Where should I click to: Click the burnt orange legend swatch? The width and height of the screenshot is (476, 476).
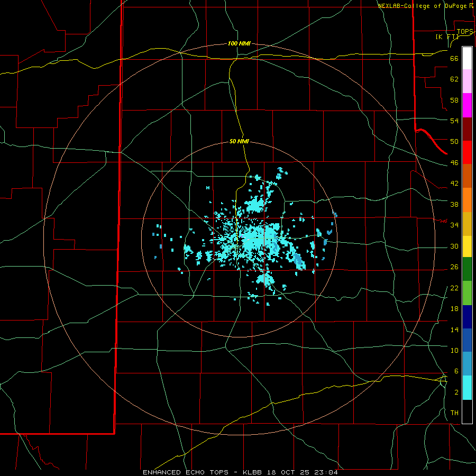click(x=467, y=176)
